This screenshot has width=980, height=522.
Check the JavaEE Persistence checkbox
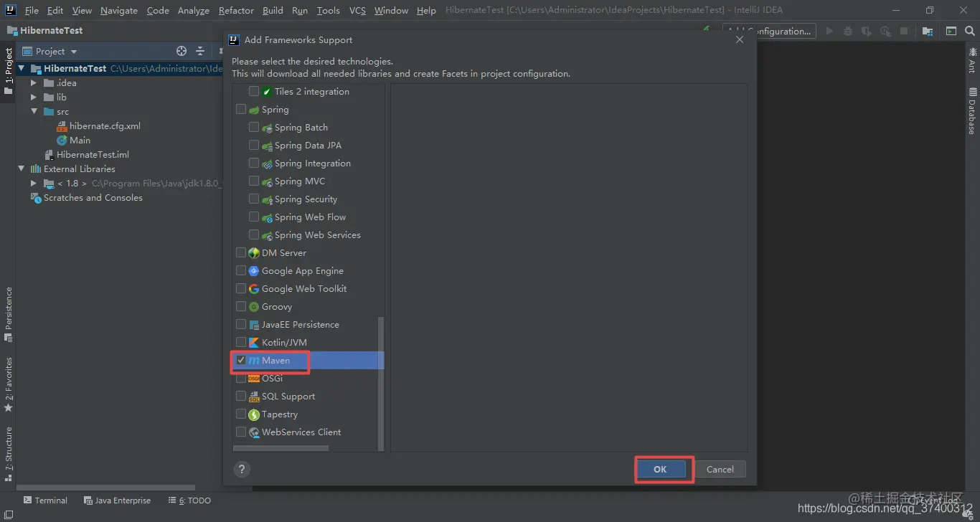pos(241,325)
